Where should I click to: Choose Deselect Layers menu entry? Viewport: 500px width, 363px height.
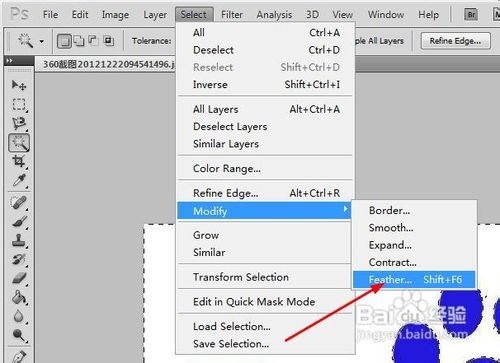point(265,127)
